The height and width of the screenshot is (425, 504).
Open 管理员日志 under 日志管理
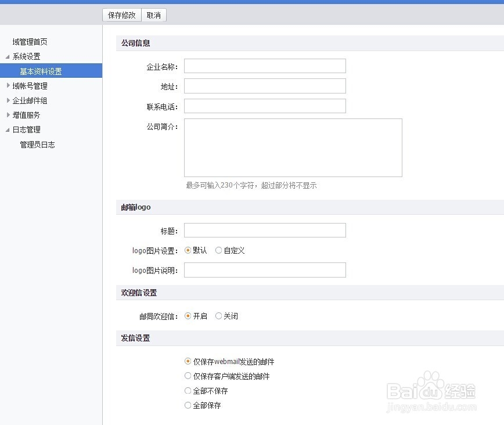click(x=37, y=145)
